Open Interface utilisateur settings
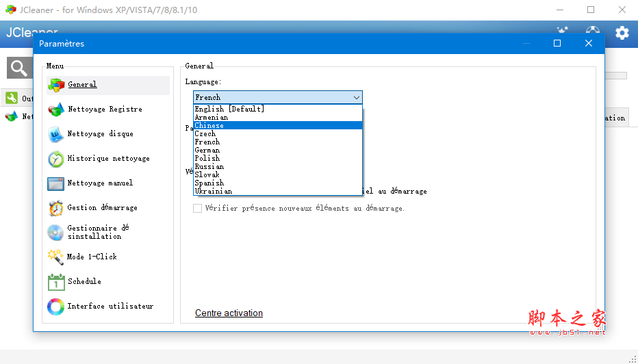The image size is (638, 364). click(110, 307)
